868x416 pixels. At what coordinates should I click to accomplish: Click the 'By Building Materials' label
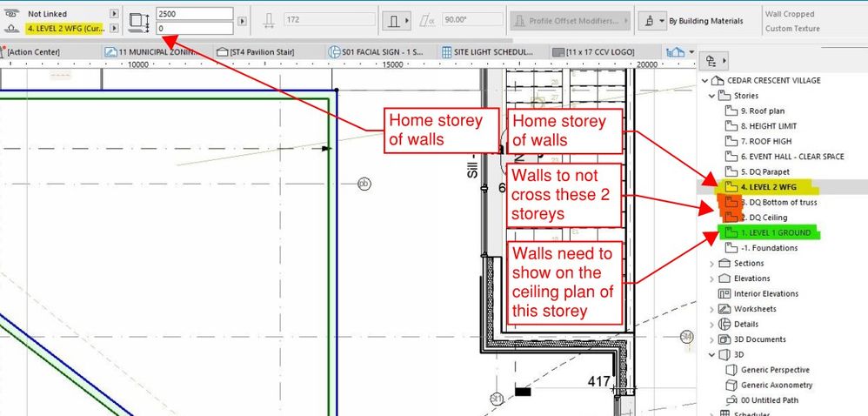[706, 21]
